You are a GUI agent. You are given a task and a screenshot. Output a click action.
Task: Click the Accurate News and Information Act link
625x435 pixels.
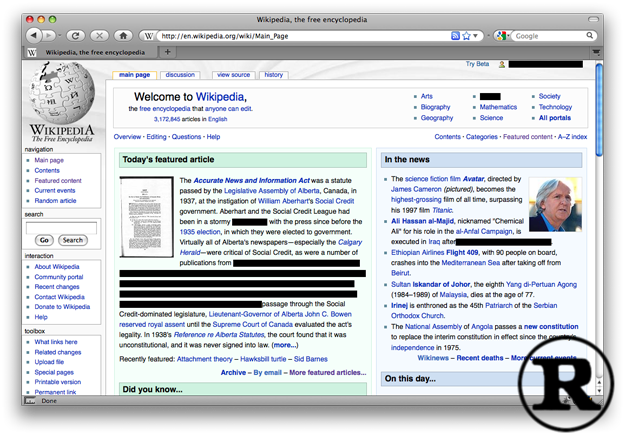pos(252,181)
